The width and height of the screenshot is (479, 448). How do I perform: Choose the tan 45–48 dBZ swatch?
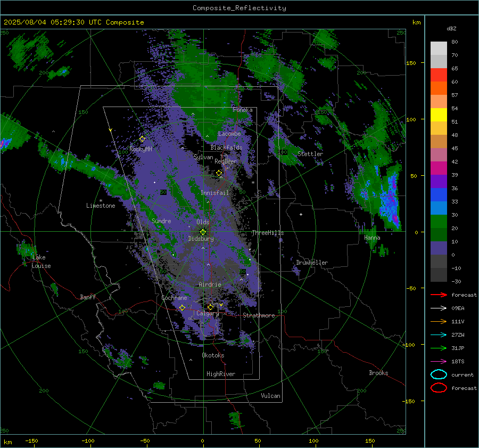[439, 141]
